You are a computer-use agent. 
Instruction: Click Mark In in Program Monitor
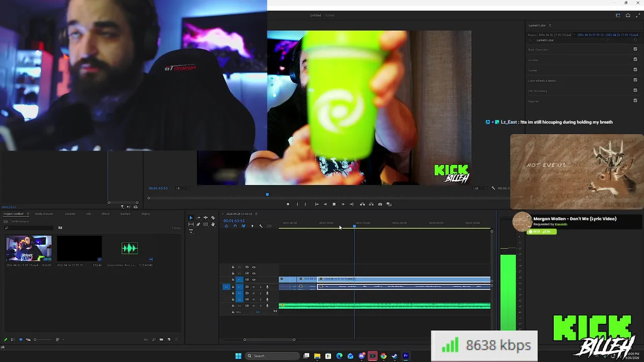point(297,204)
